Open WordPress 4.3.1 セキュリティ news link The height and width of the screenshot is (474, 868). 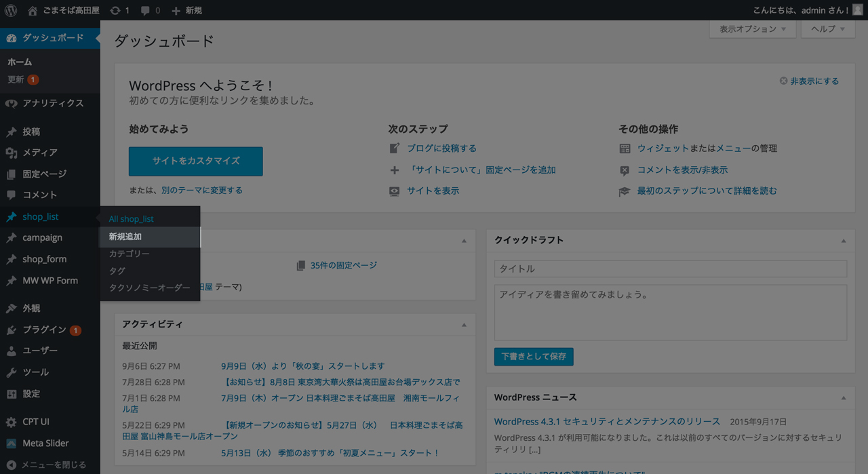[x=607, y=422]
